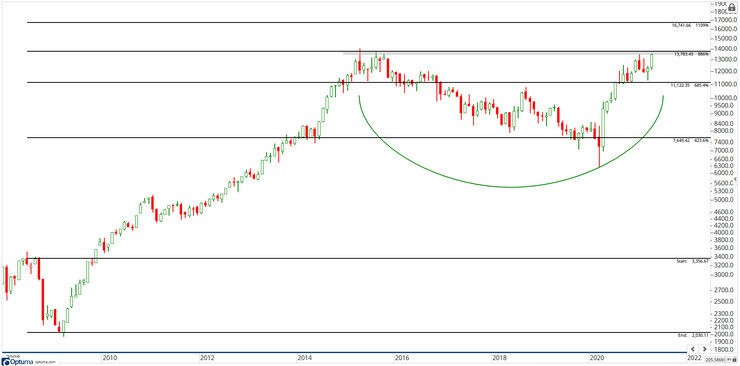Click the 2014 date axis label
The image size is (740, 366).
click(x=305, y=358)
